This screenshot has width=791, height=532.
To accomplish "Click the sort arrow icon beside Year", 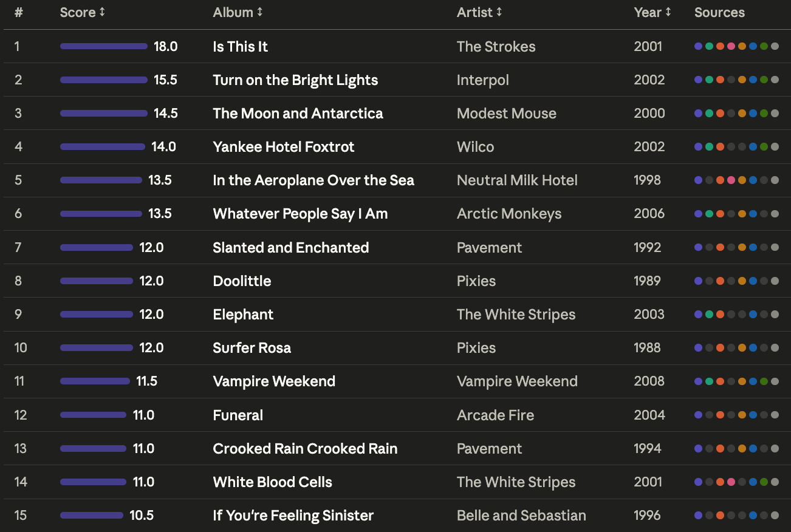I will 668,12.
